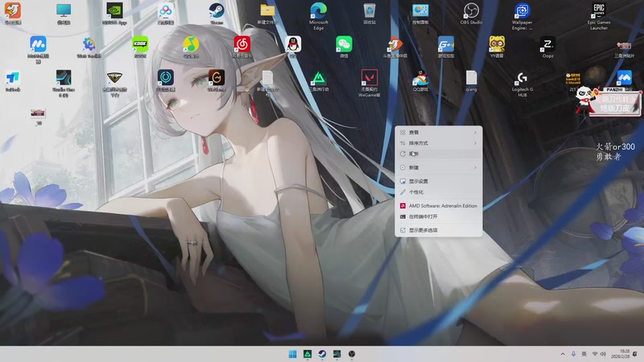Open the notification bell in taskbar

[636, 354]
